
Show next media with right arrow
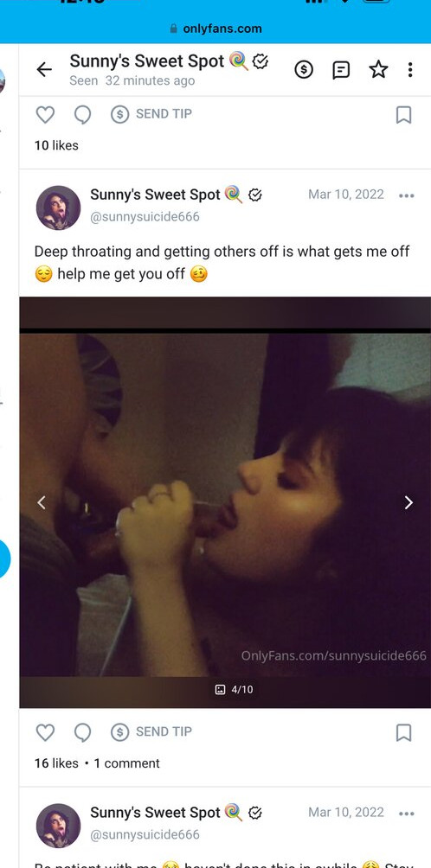[408, 502]
